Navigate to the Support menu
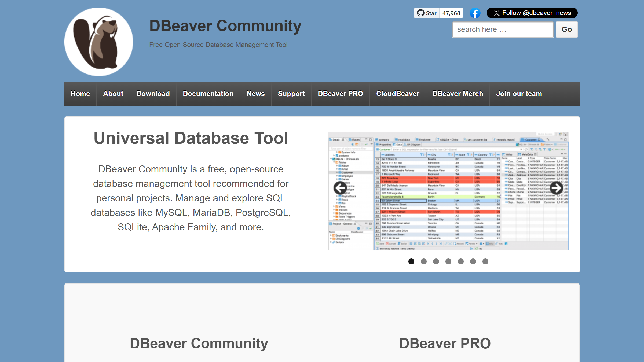 (291, 94)
